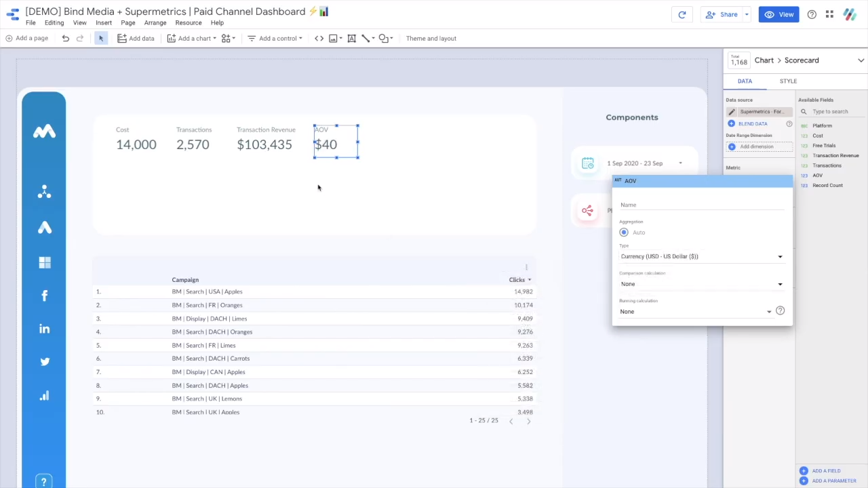This screenshot has width=868, height=488.
Task: Open the Running calculation dropdown
Action: (x=696, y=312)
